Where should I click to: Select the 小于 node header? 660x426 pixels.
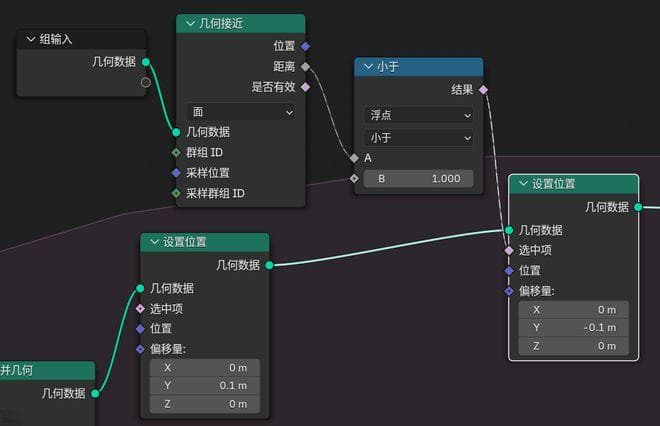point(418,67)
